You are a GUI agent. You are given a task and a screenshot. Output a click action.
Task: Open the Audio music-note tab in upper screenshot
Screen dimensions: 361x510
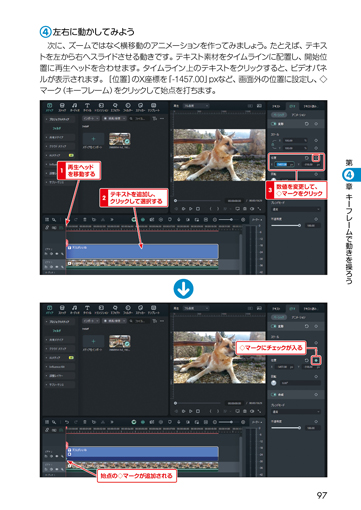click(75, 107)
